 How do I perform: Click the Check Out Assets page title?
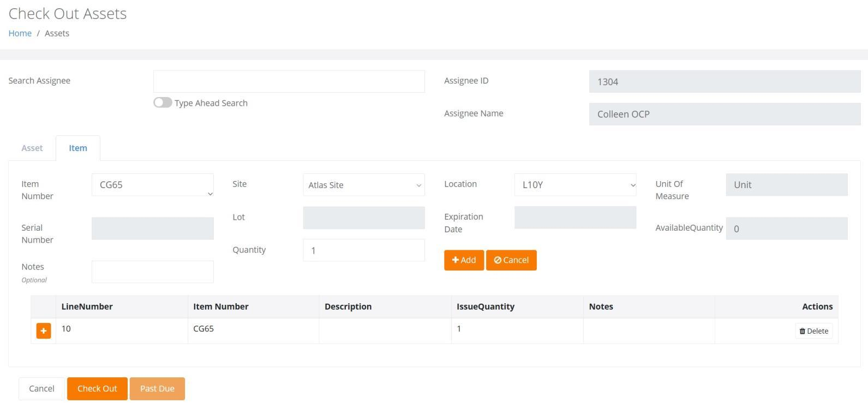pyautogui.click(x=68, y=14)
